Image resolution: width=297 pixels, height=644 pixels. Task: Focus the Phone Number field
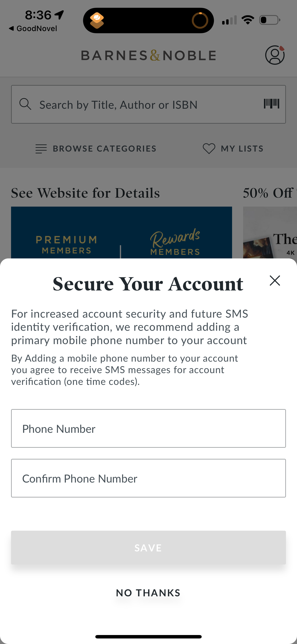coord(148,428)
